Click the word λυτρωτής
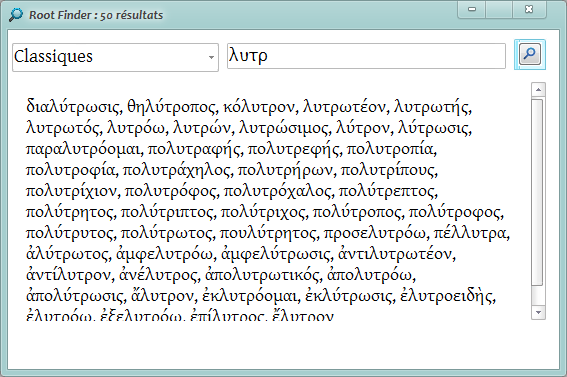The image size is (567, 377). tap(431, 107)
